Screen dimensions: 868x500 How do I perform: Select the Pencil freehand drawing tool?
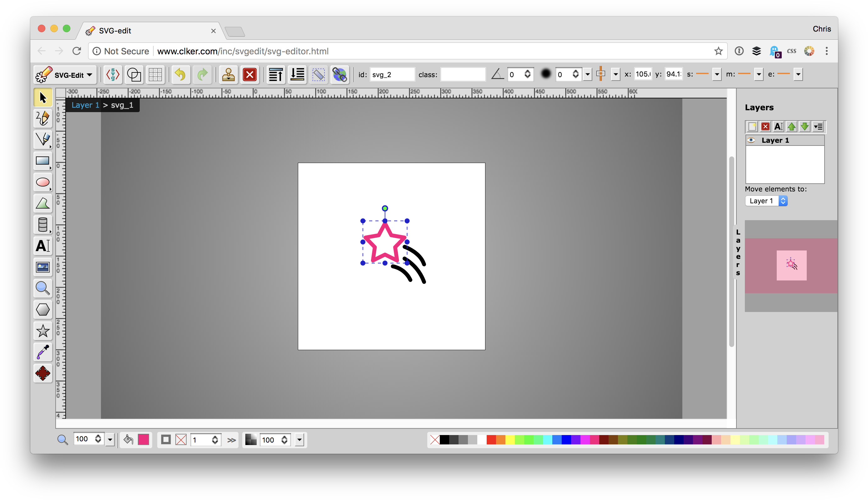[43, 118]
